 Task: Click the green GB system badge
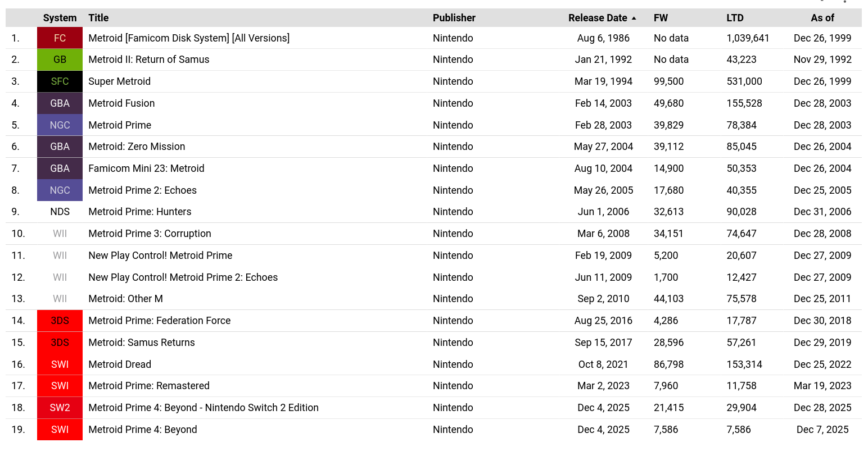pos(60,60)
